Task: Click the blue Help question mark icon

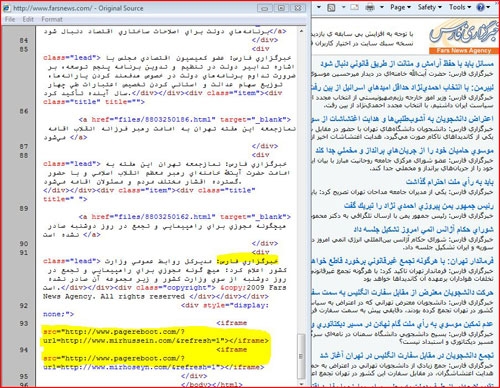Action: [x=480, y=7]
